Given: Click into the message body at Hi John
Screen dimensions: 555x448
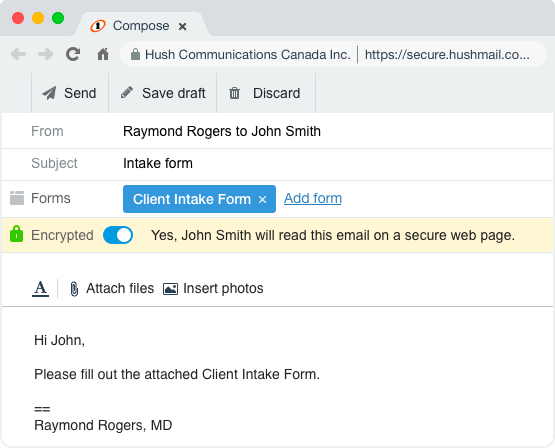Looking at the screenshot, I should coord(59,340).
